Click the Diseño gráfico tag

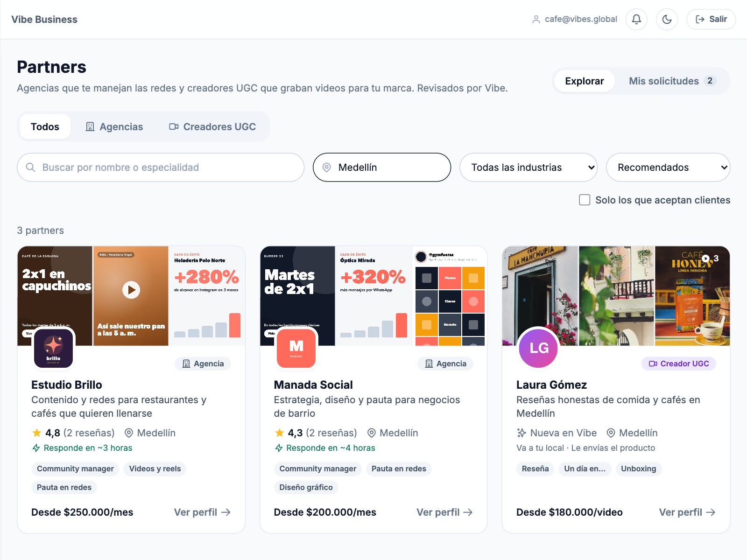click(306, 487)
